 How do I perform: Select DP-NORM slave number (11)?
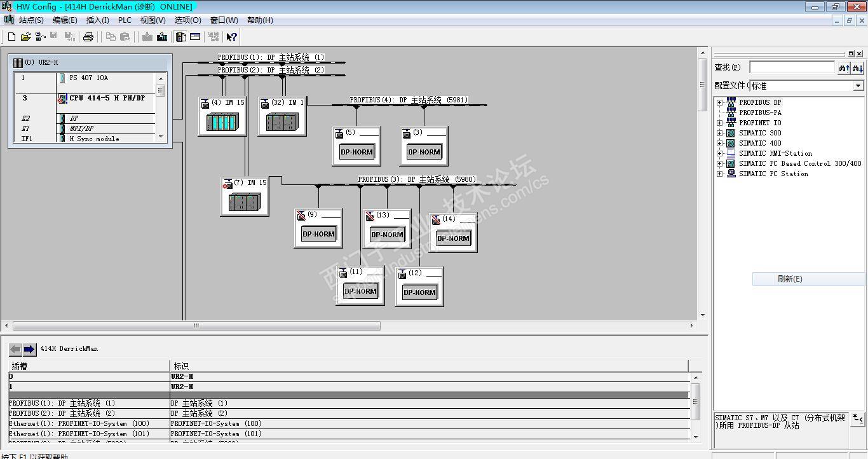(360, 285)
